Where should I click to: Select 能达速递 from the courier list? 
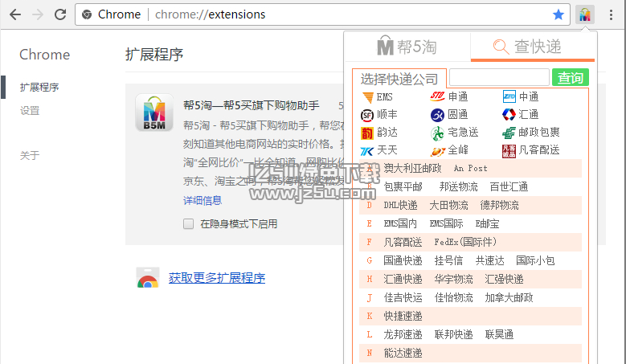403,353
